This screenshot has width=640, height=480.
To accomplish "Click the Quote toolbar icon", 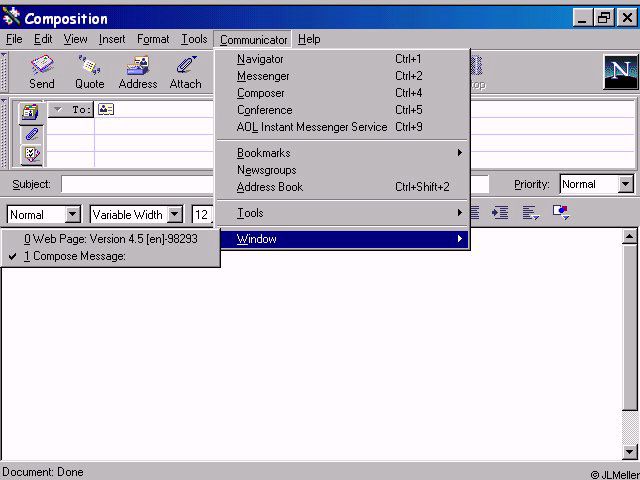I will (x=89, y=72).
